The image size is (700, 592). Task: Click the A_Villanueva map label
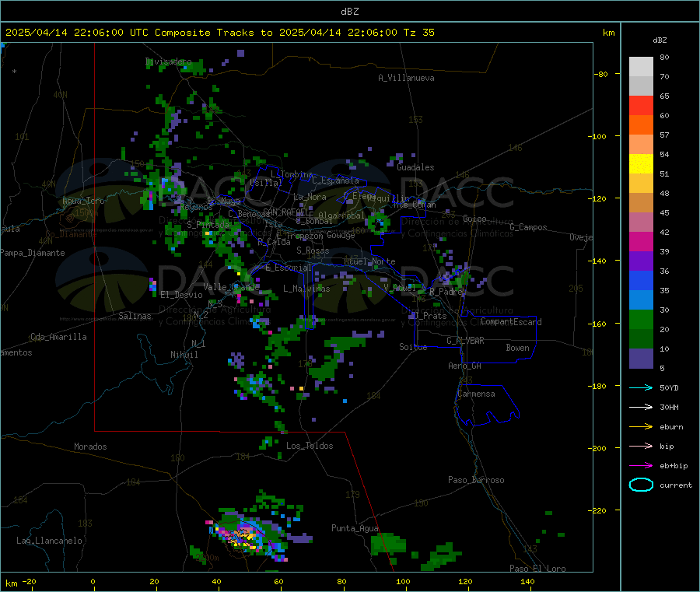point(406,78)
